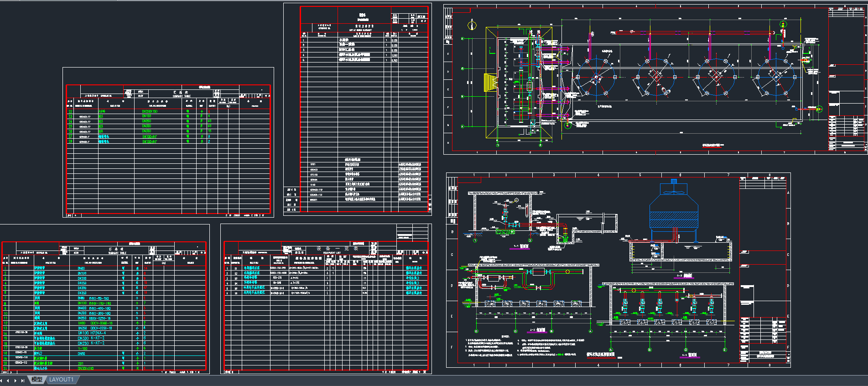
Task: Click the jump-to-first-tab arrow
Action: [x=2, y=380]
